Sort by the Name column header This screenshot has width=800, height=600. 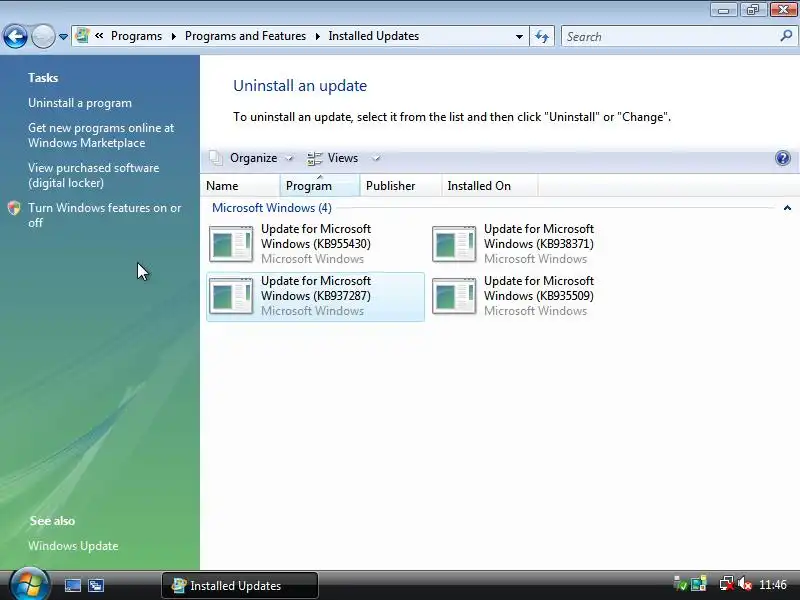[x=240, y=186]
